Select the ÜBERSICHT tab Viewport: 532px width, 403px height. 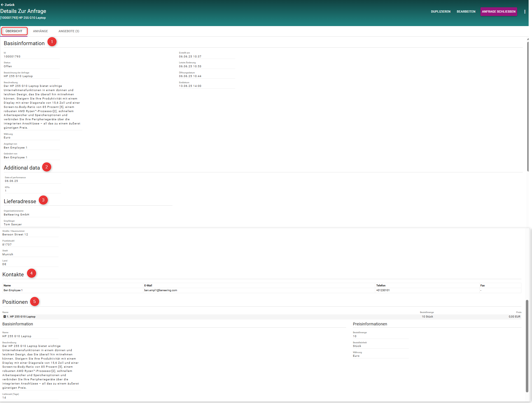click(14, 31)
